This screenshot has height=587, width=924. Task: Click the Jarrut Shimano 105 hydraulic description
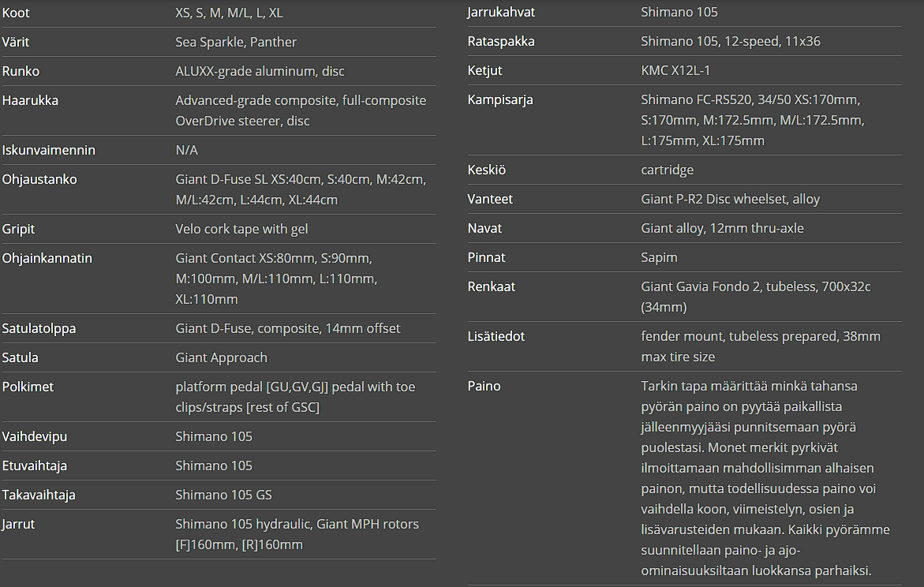[x=297, y=534]
